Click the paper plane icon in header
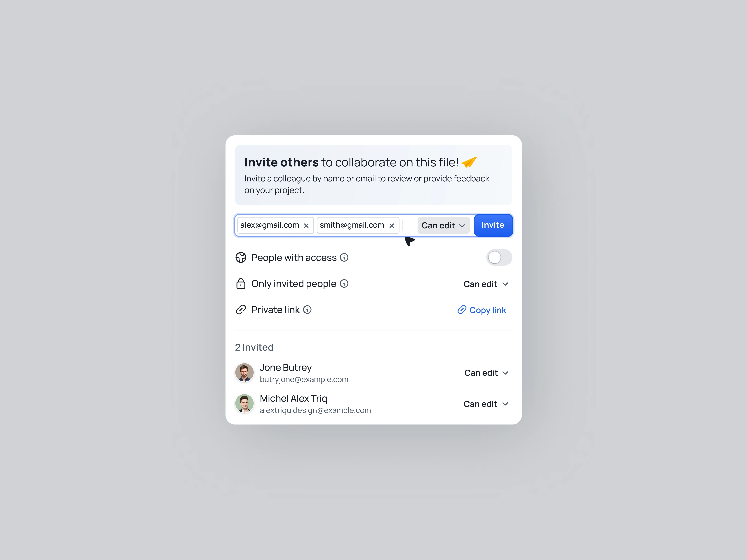Viewport: 747px width, 560px height. (469, 162)
